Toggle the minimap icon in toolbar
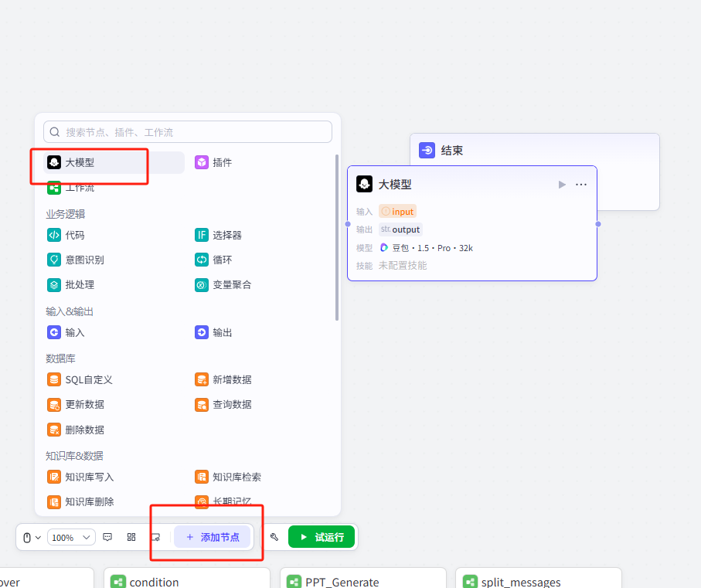This screenshot has width=701, height=588. pyautogui.click(x=155, y=537)
